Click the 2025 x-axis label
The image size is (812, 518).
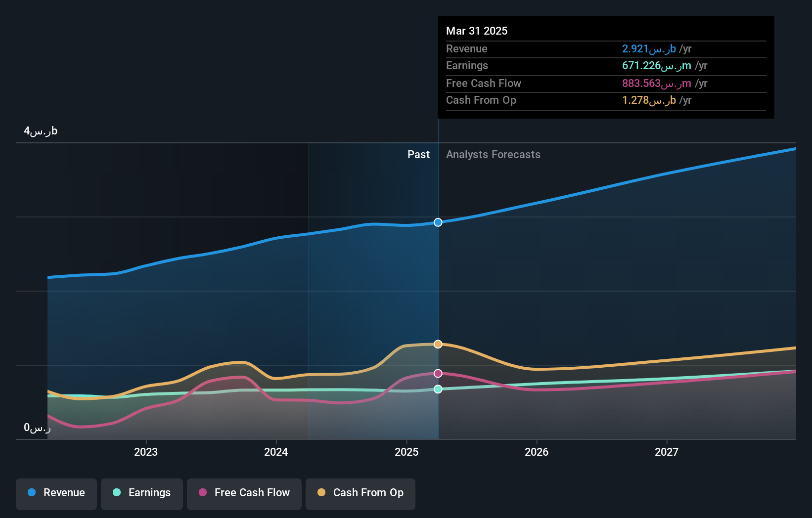tap(406, 452)
